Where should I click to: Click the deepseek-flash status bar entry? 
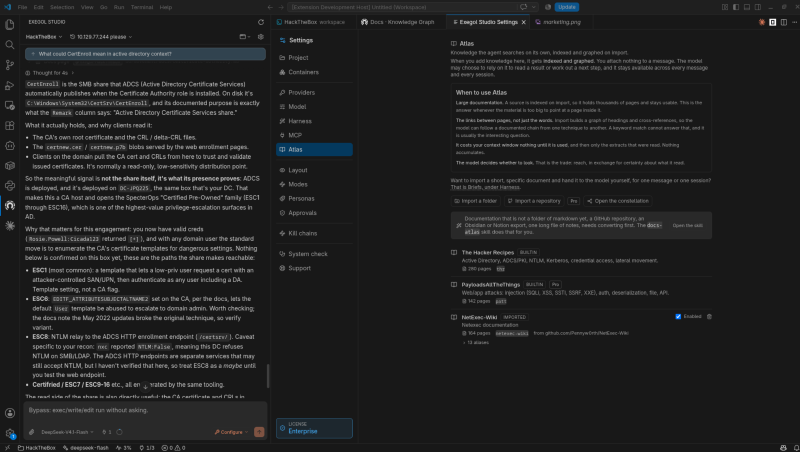pos(86,448)
